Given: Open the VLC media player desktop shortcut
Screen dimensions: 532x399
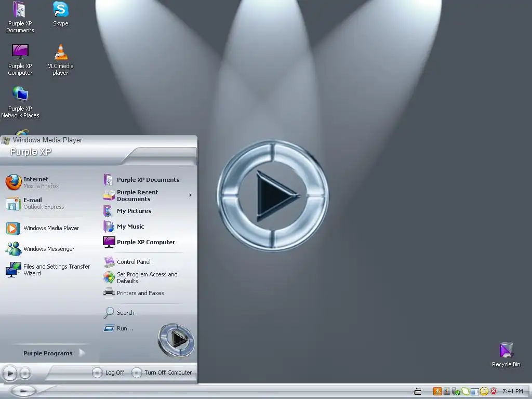Looking at the screenshot, I should [61, 60].
